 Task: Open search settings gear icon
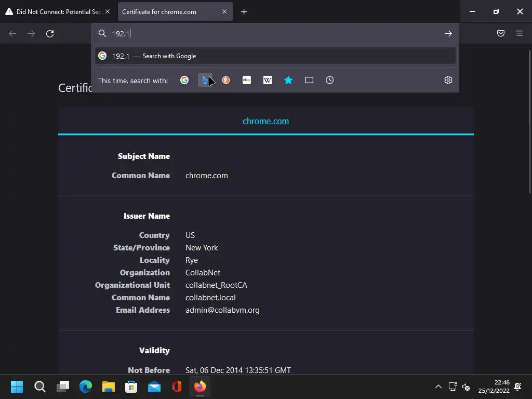pyautogui.click(x=448, y=80)
